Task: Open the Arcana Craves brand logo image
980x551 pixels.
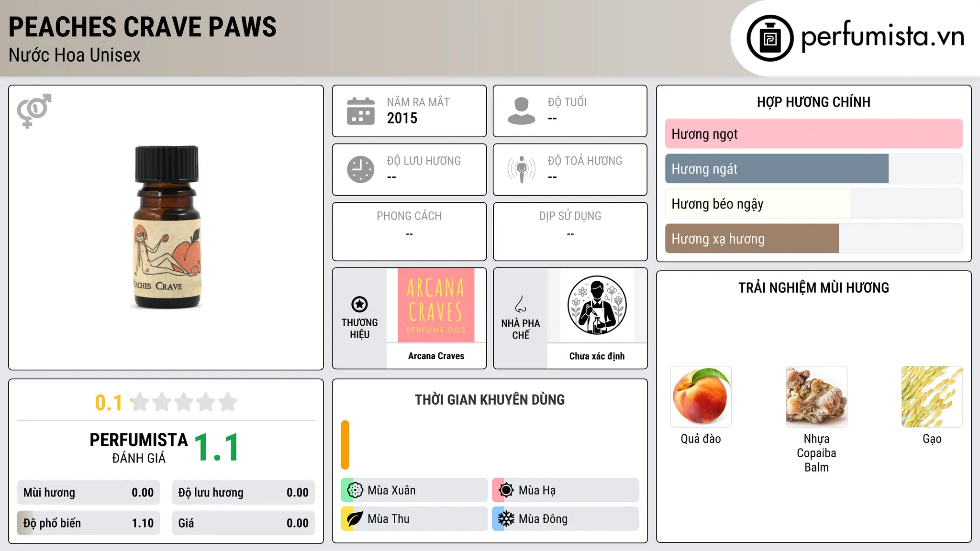Action: 436,305
